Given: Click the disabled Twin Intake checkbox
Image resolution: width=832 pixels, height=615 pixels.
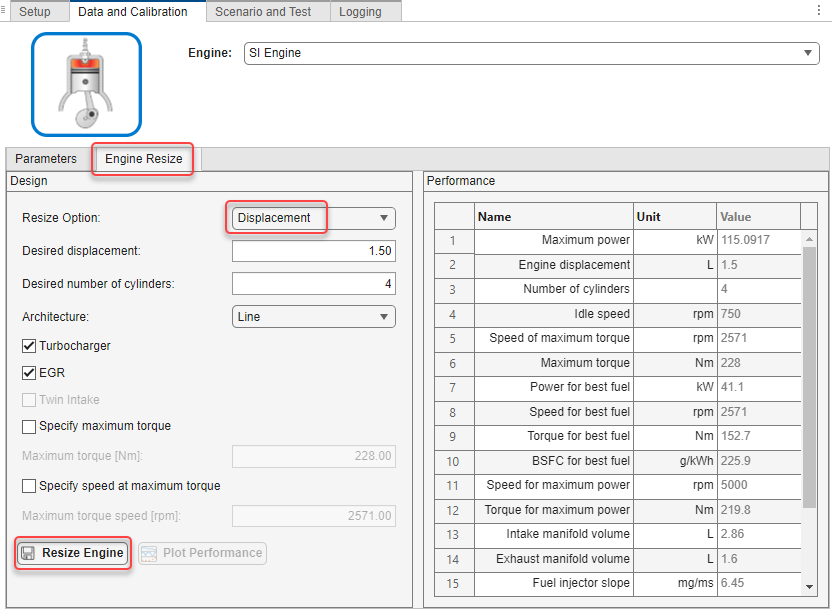Looking at the screenshot, I should pyautogui.click(x=29, y=400).
